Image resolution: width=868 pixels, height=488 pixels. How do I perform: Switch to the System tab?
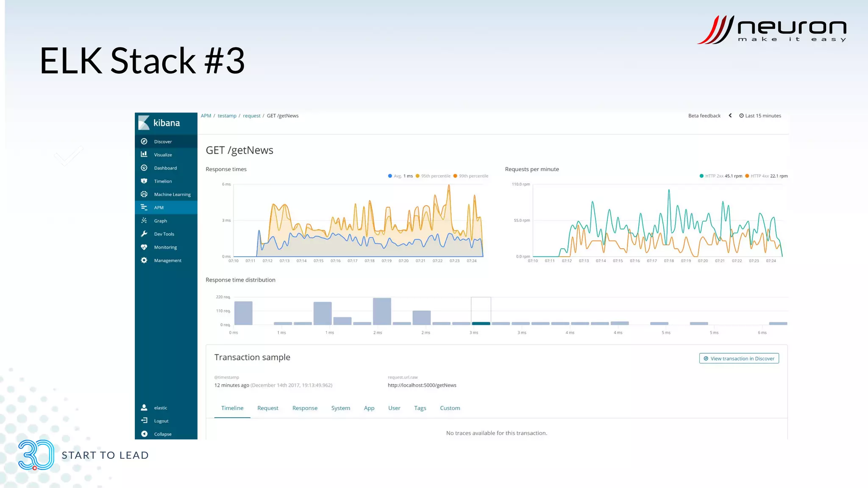point(340,408)
